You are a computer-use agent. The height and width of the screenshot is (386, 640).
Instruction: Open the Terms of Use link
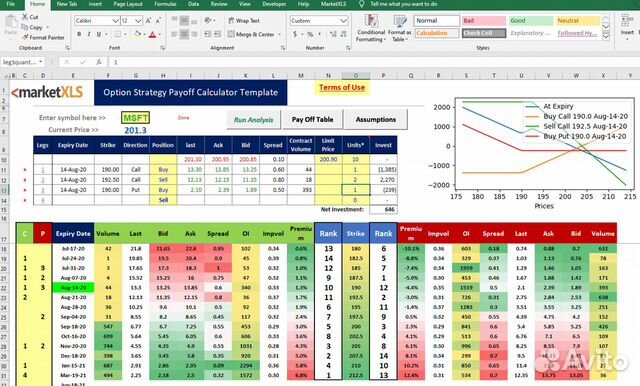pyautogui.click(x=342, y=87)
